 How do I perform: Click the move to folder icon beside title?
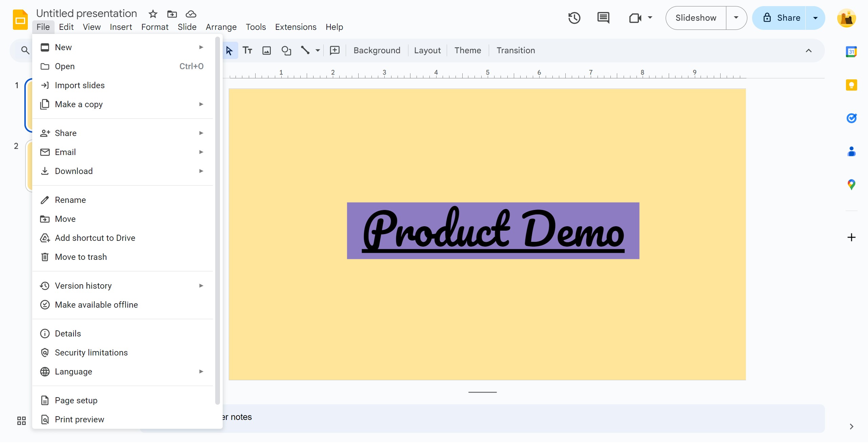point(172,14)
